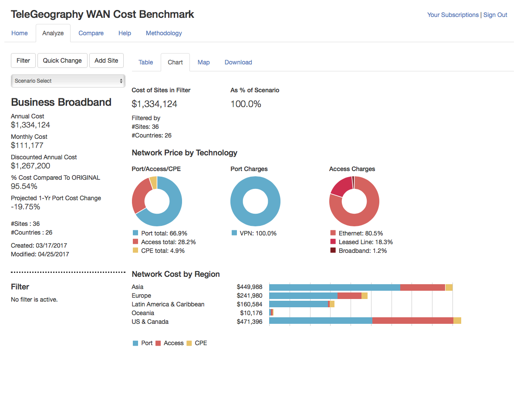Switch to the Table tab
The height and width of the screenshot is (420, 520).
(145, 62)
